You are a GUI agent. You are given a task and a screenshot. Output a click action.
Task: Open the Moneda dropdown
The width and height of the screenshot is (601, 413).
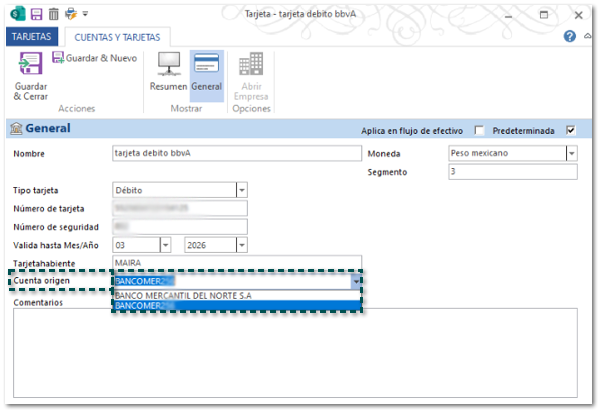click(x=571, y=154)
